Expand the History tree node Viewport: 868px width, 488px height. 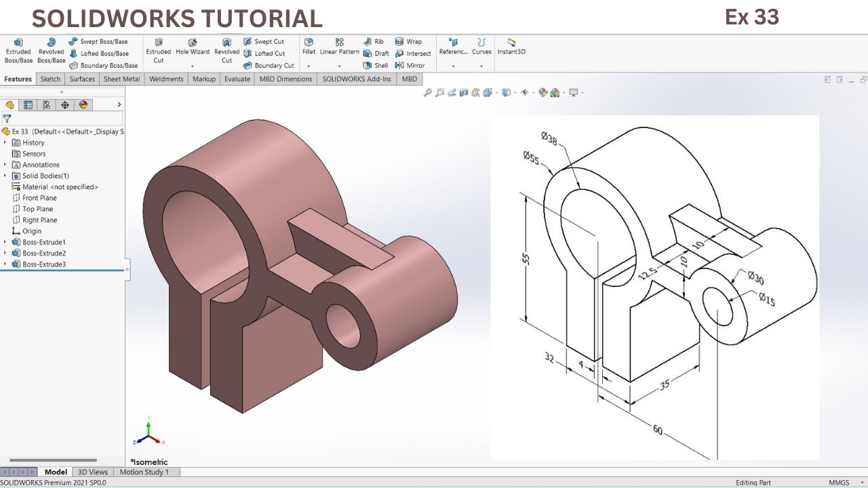click(x=5, y=143)
